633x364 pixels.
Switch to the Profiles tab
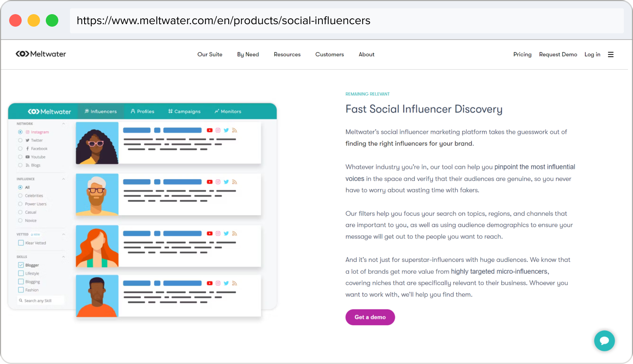tap(142, 112)
